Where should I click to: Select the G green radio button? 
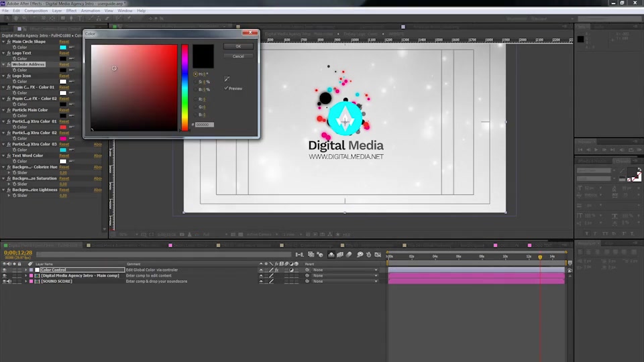pyautogui.click(x=195, y=107)
